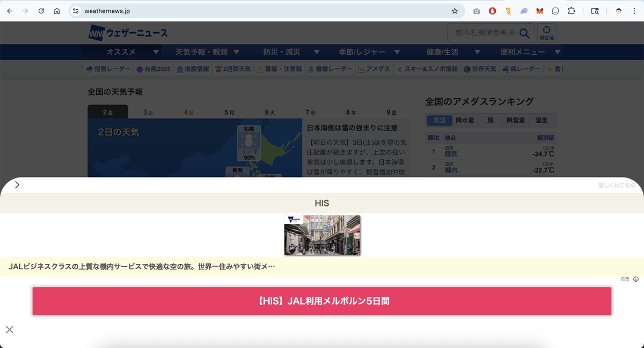This screenshot has height=348, width=644.
Task: Open the 糠内 ranking location link
Action: [x=451, y=170]
